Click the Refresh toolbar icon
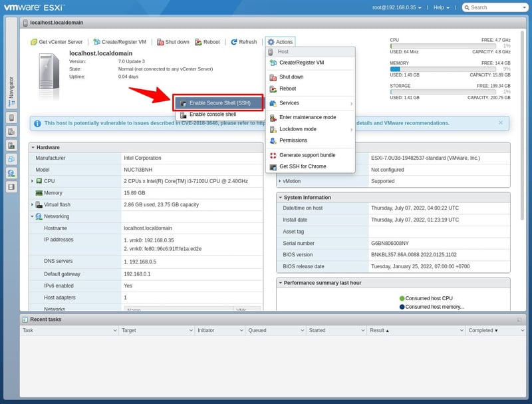Viewport: 532px width, 404px height. (234, 42)
